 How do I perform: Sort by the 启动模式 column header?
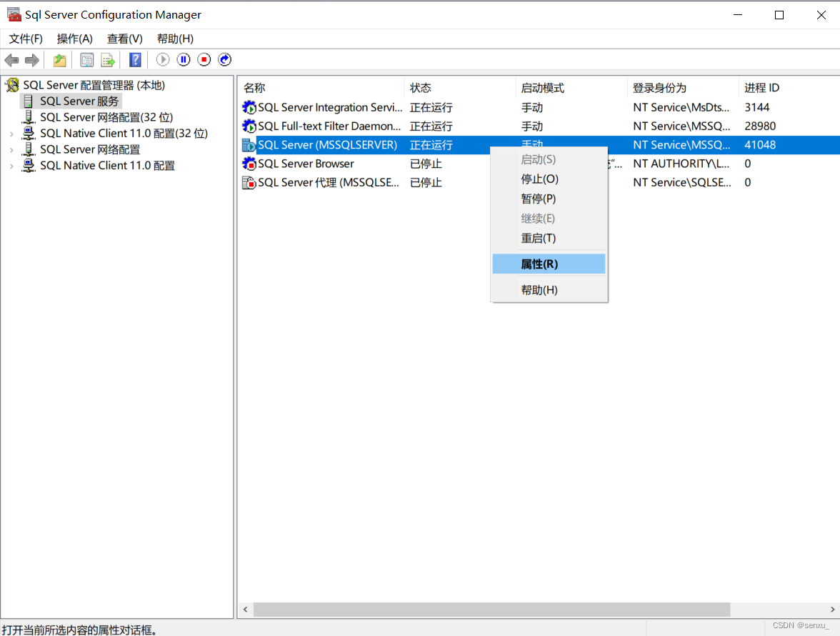[x=571, y=88]
